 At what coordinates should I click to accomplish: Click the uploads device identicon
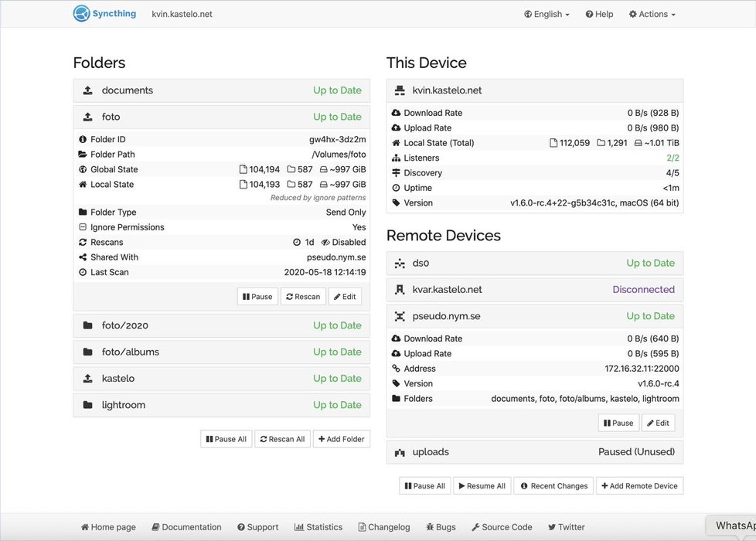pyautogui.click(x=400, y=452)
